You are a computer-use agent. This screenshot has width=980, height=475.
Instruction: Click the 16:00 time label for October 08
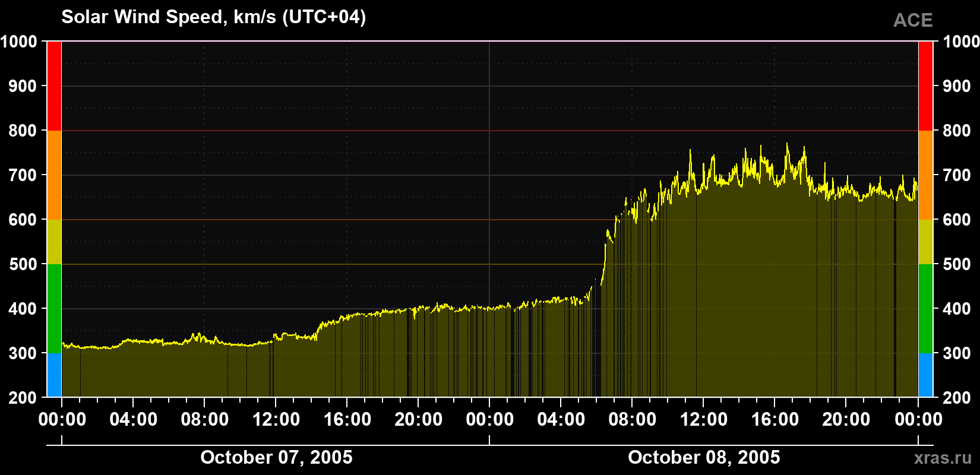[775, 419]
